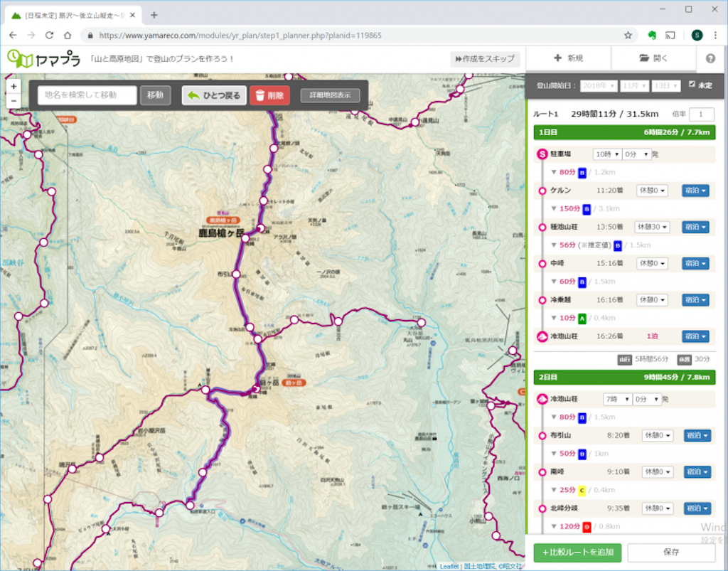This screenshot has width=728, height=571.
Task: Open the 7時 day-two departure hour dropdown
Action: tap(618, 399)
